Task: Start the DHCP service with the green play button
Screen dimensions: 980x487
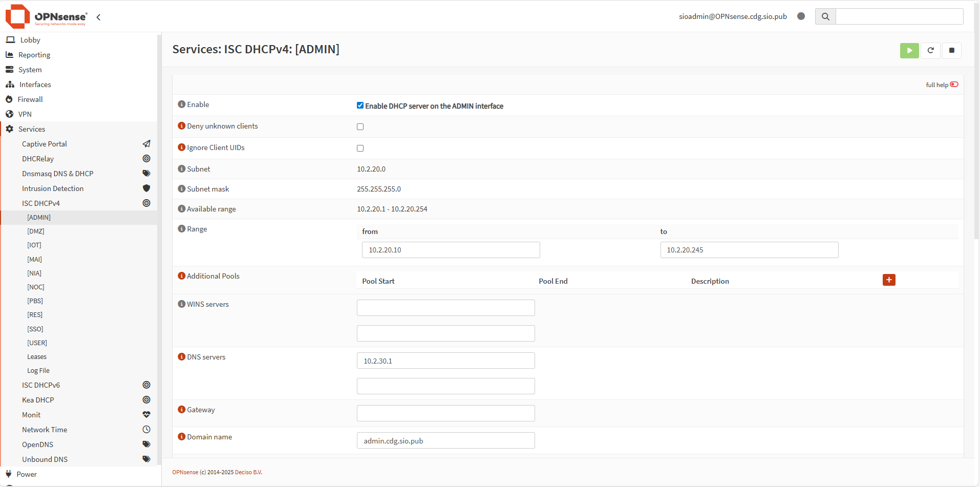Action: [x=909, y=50]
